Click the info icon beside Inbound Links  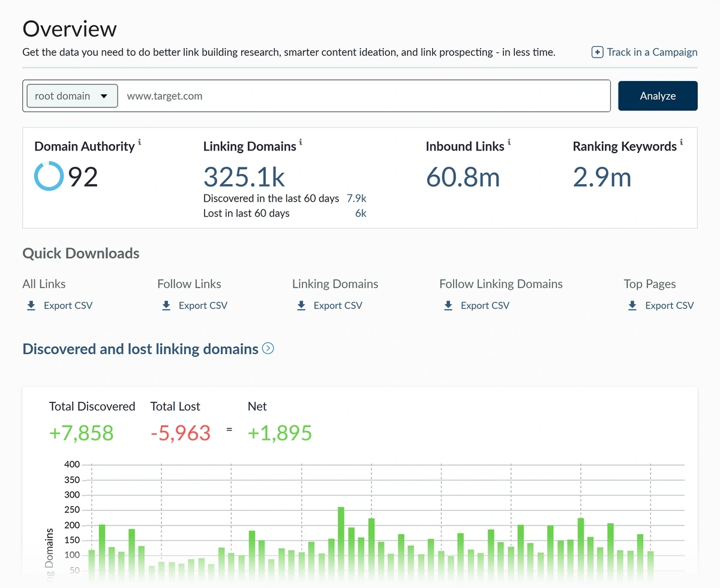click(x=509, y=142)
